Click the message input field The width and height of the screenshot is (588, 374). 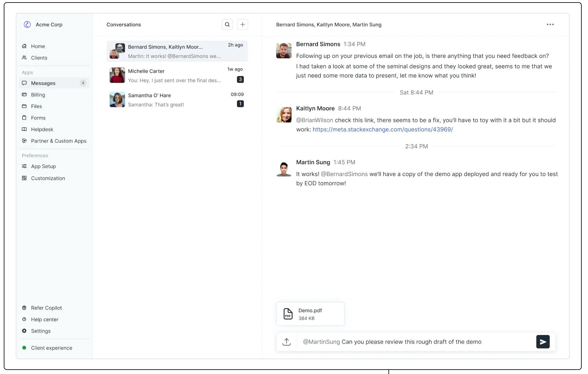click(409, 342)
